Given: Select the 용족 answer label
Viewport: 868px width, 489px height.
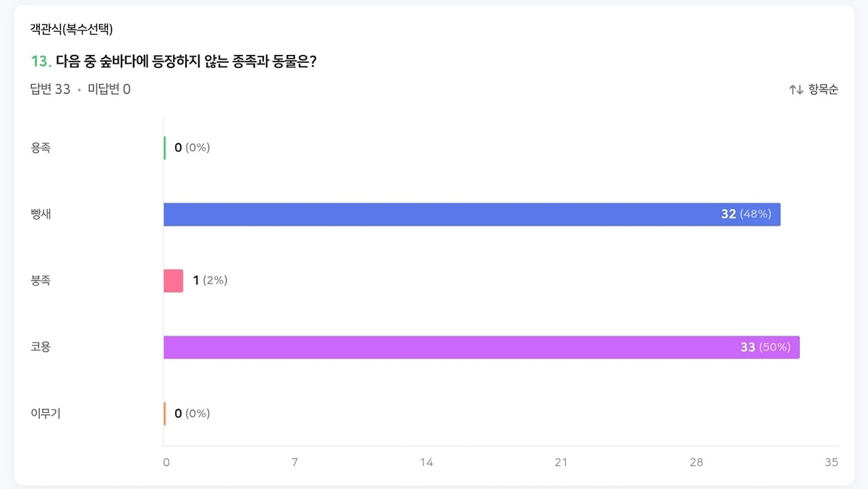Looking at the screenshot, I should pos(41,148).
